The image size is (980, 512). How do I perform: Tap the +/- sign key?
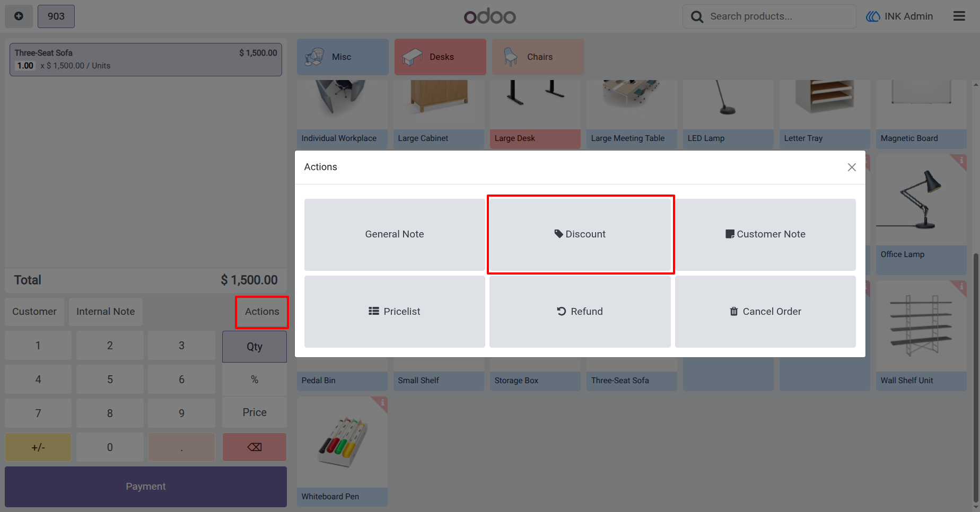38,447
